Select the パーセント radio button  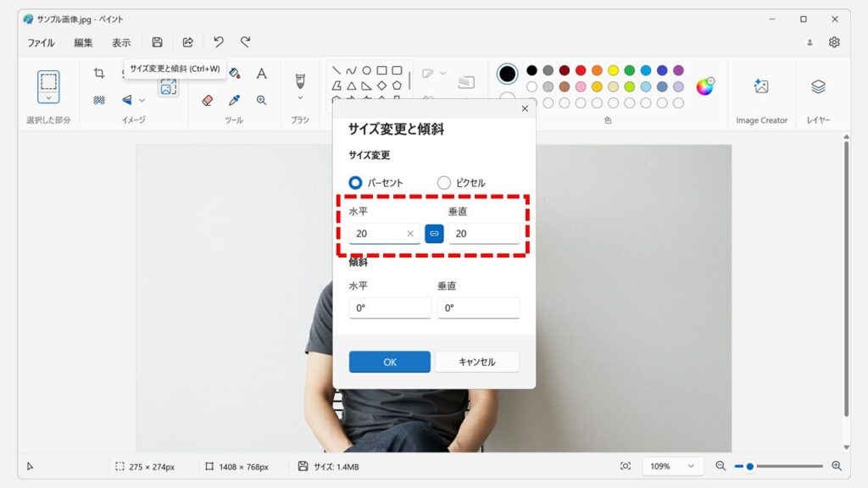[356, 182]
